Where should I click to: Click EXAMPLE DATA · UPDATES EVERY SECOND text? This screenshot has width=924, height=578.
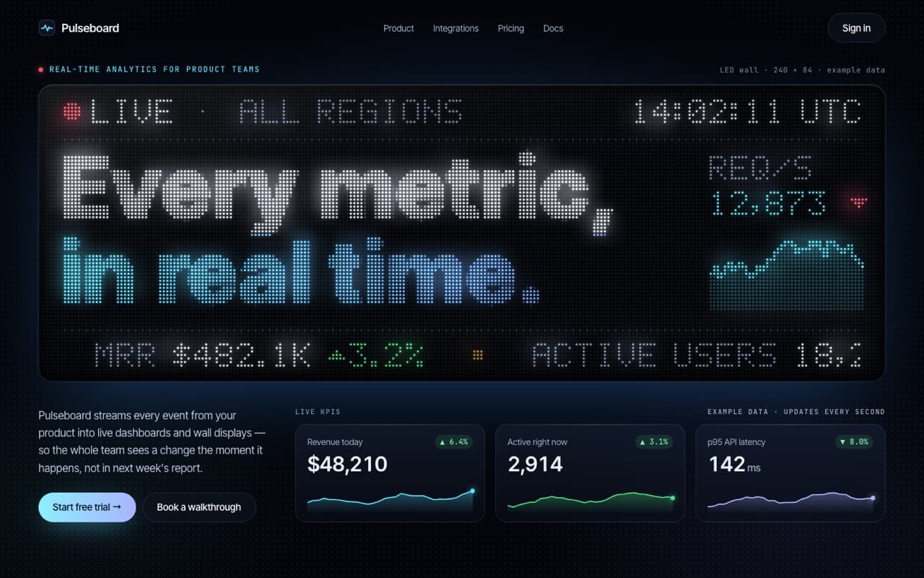pos(796,412)
